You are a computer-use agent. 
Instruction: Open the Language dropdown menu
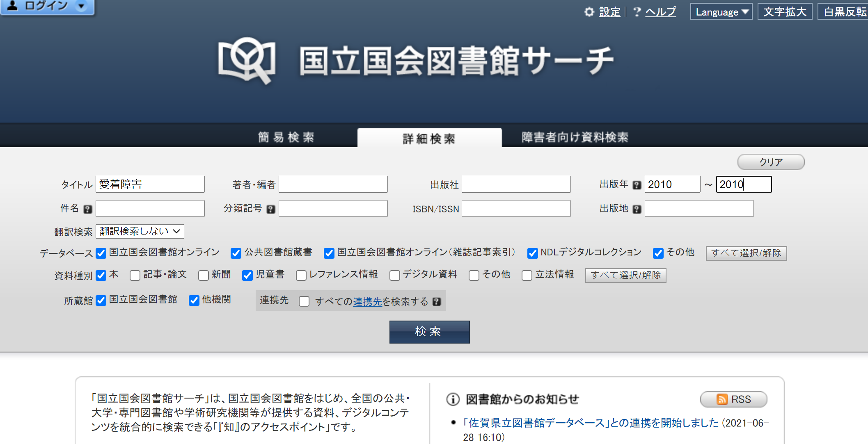(x=721, y=12)
